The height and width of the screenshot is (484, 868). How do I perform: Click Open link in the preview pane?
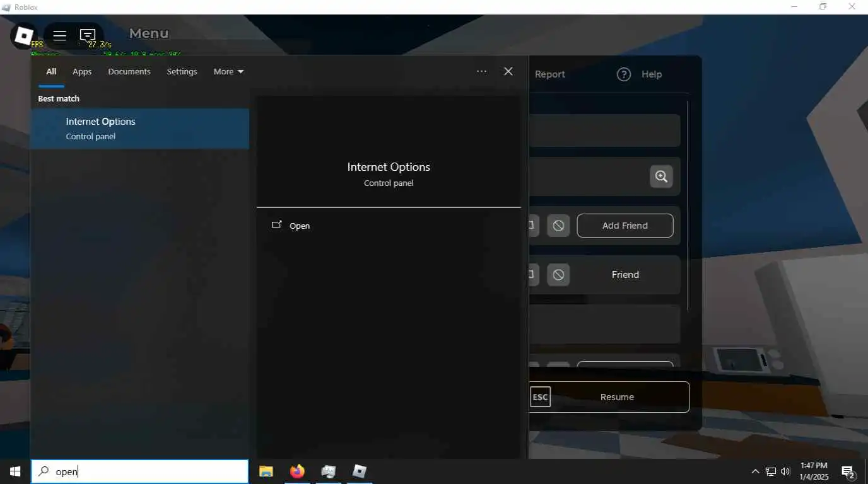coord(300,226)
